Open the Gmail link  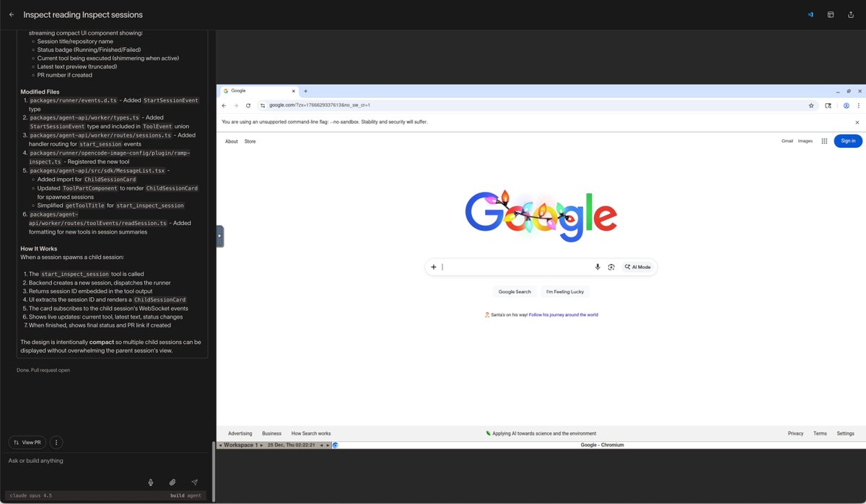coord(787,141)
